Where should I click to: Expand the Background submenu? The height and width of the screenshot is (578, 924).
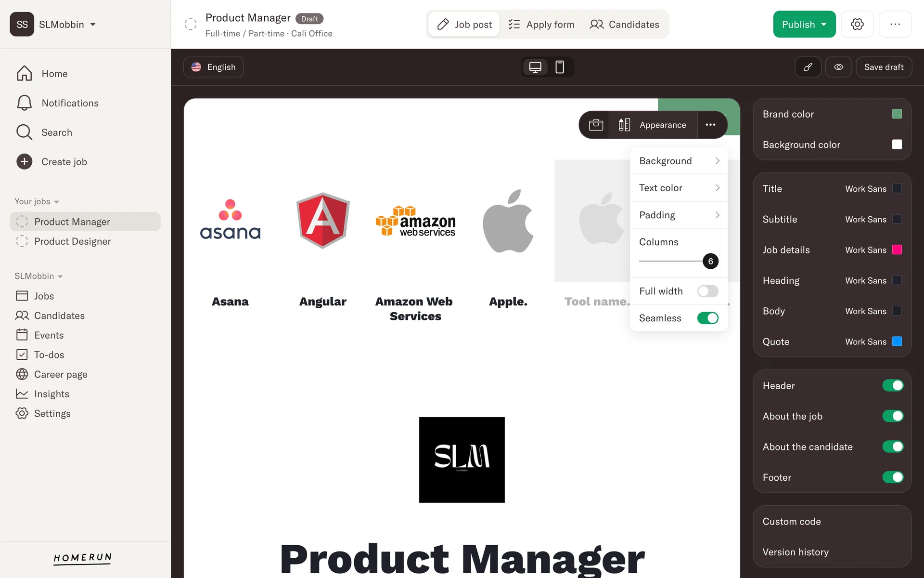tap(679, 161)
